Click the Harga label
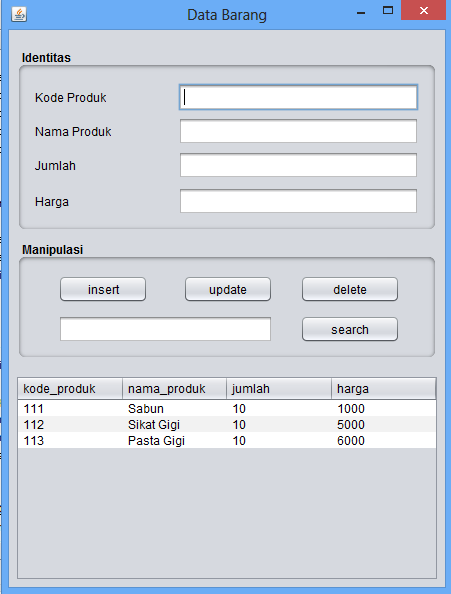The image size is (451, 594). coord(52,202)
